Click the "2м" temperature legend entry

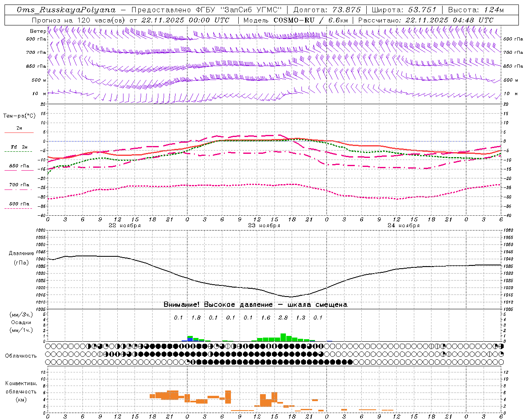coord(19,128)
